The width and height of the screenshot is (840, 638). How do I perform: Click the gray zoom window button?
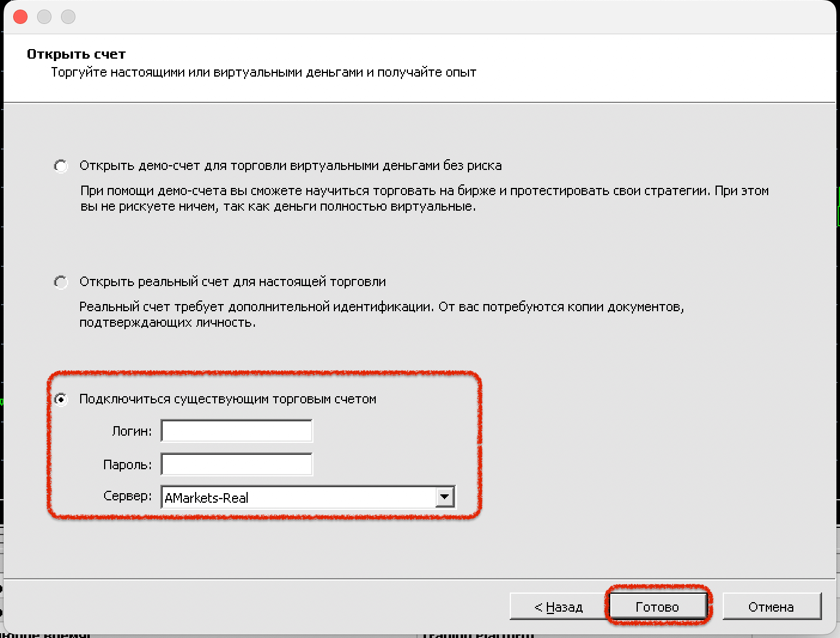click(68, 17)
